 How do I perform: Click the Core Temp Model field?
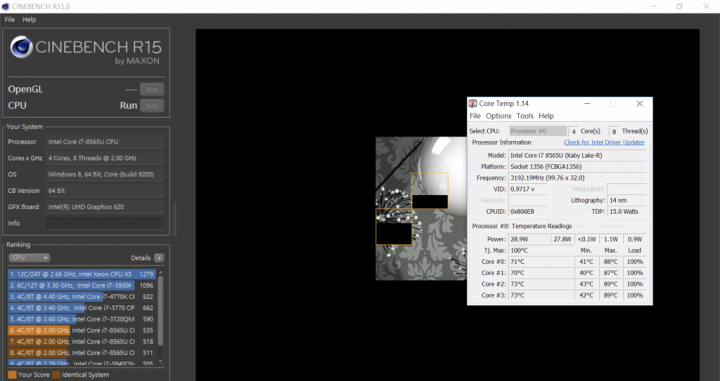click(577, 155)
